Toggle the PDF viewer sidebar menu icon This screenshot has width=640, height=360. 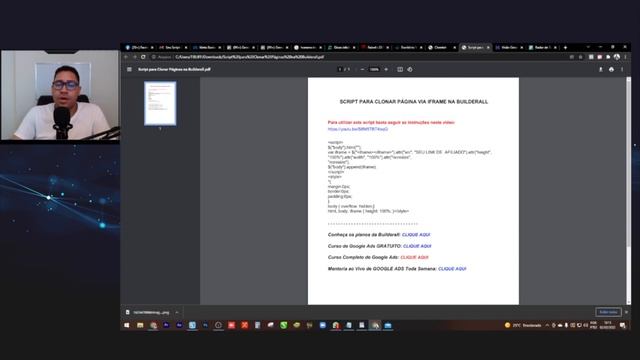[129, 69]
